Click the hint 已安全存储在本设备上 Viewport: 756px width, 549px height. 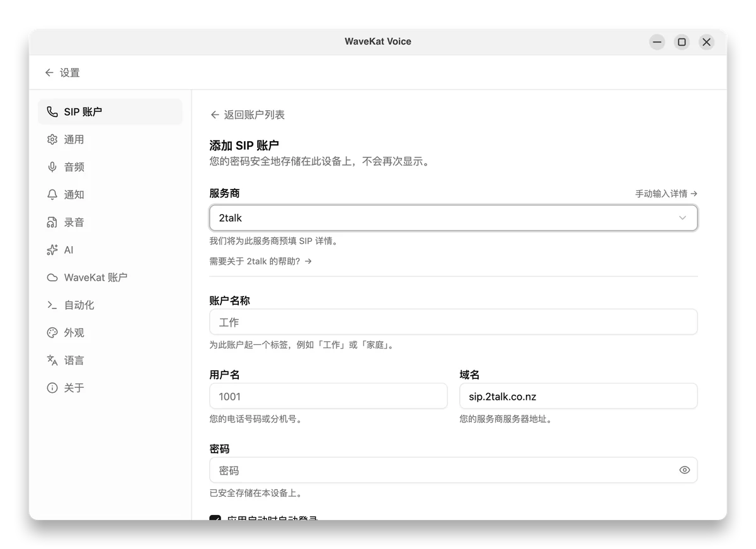click(x=256, y=493)
